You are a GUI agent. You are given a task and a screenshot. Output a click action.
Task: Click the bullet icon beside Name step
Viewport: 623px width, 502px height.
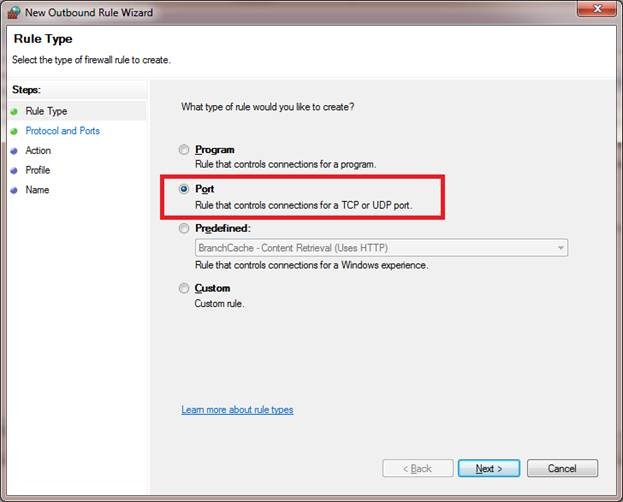(x=14, y=190)
